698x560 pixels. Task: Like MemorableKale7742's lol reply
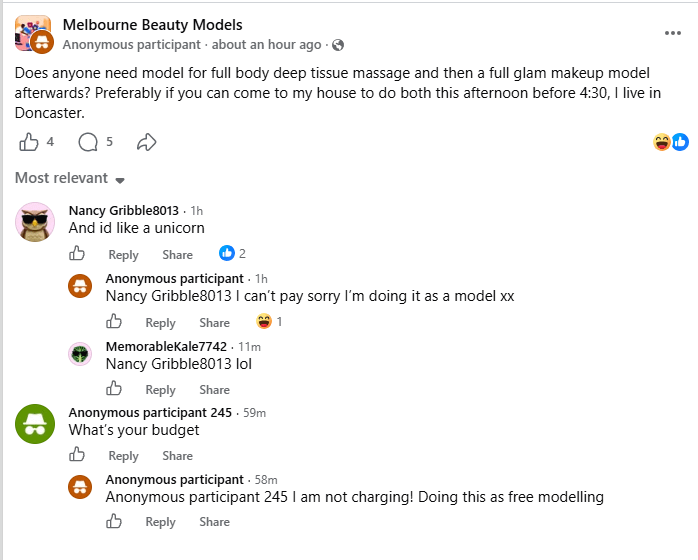(x=114, y=389)
